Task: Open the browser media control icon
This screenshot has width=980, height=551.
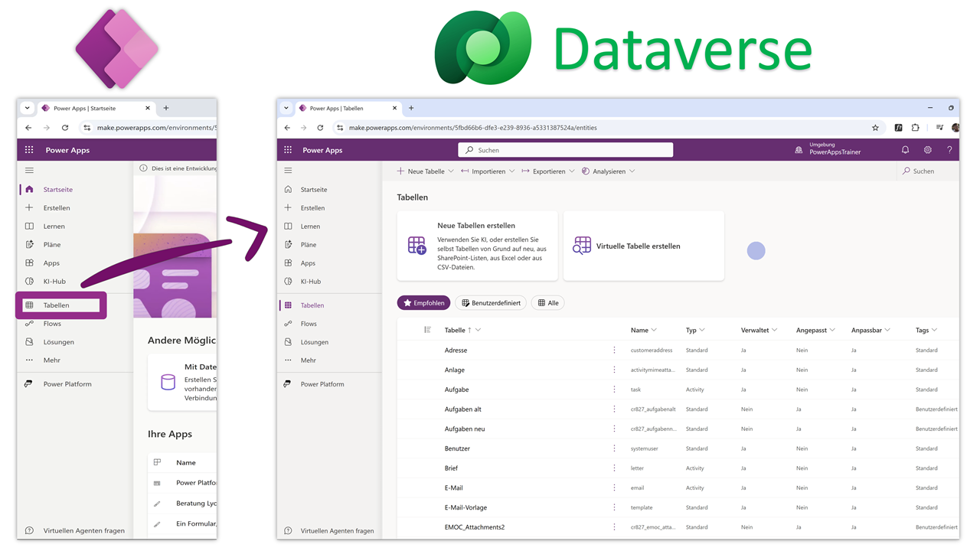Action: click(x=939, y=128)
